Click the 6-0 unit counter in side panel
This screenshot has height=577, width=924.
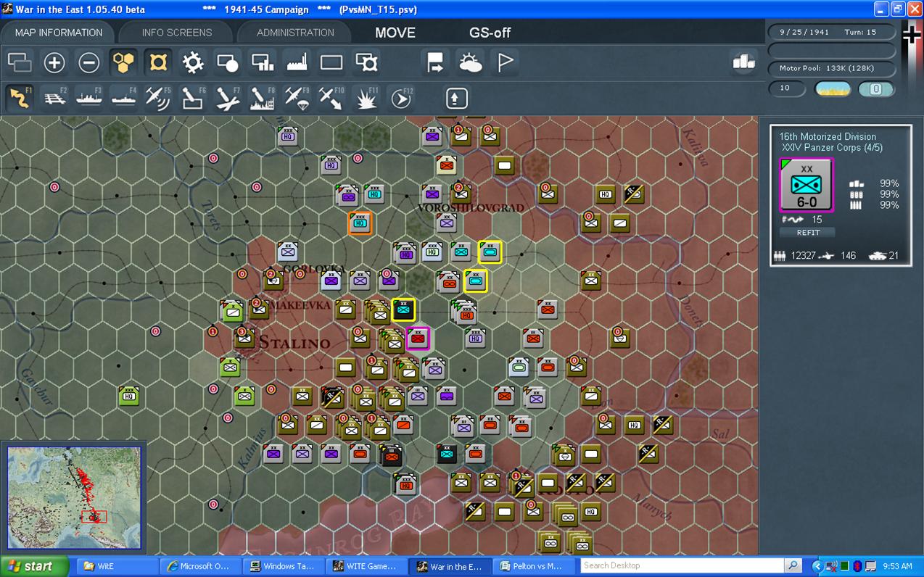(x=807, y=185)
